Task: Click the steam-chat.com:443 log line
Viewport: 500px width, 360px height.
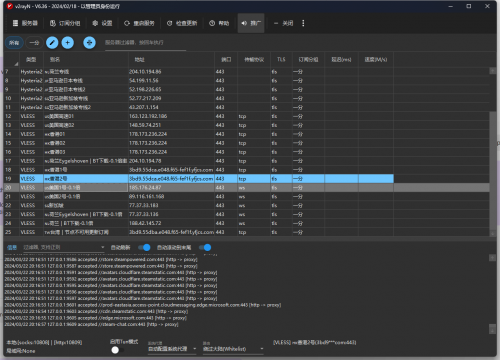Action: point(91,324)
